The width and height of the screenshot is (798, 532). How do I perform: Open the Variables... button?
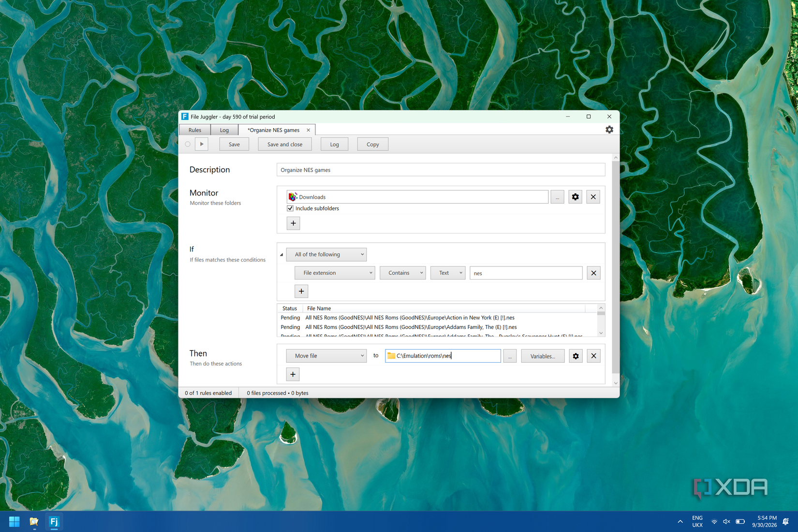543,356
